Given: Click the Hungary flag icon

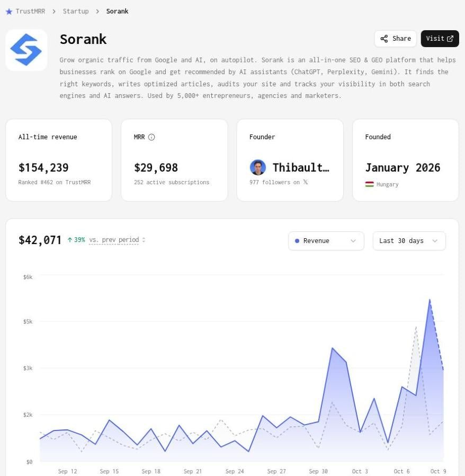Looking at the screenshot, I should coord(369,184).
